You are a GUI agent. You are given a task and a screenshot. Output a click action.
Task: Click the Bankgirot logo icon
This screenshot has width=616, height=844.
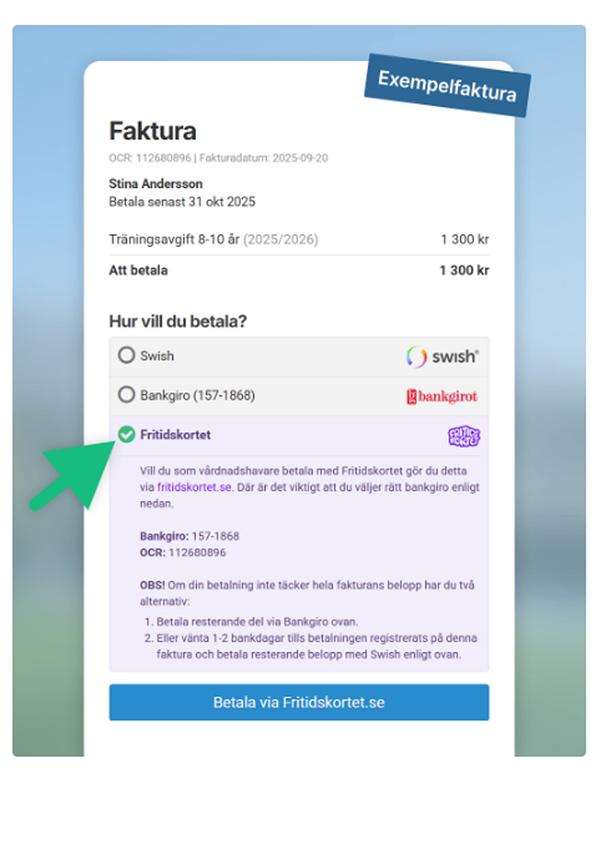[442, 396]
